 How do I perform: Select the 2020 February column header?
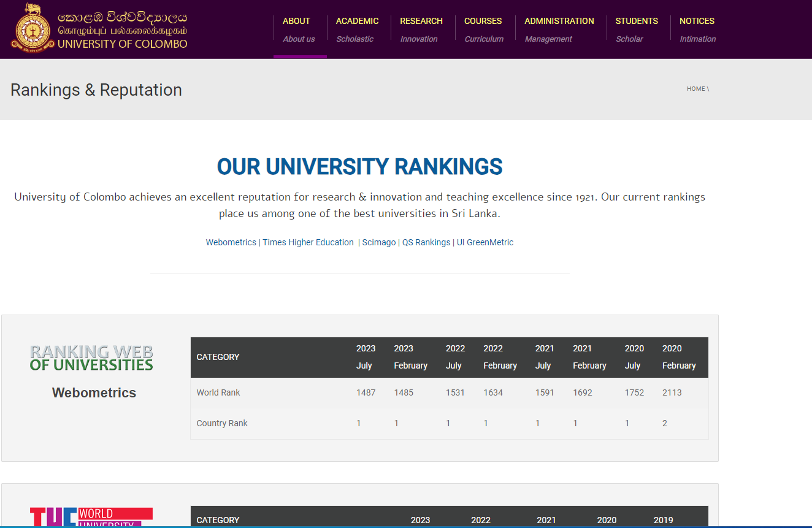pyautogui.click(x=679, y=357)
